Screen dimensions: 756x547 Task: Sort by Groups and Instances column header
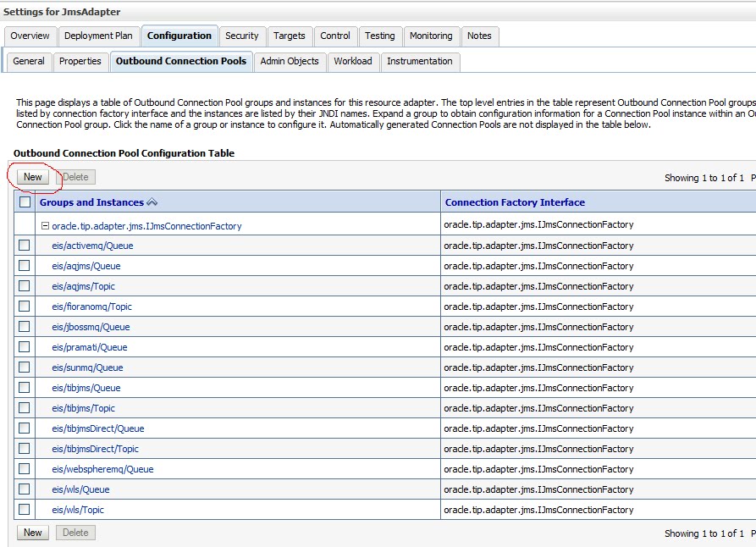click(x=91, y=202)
